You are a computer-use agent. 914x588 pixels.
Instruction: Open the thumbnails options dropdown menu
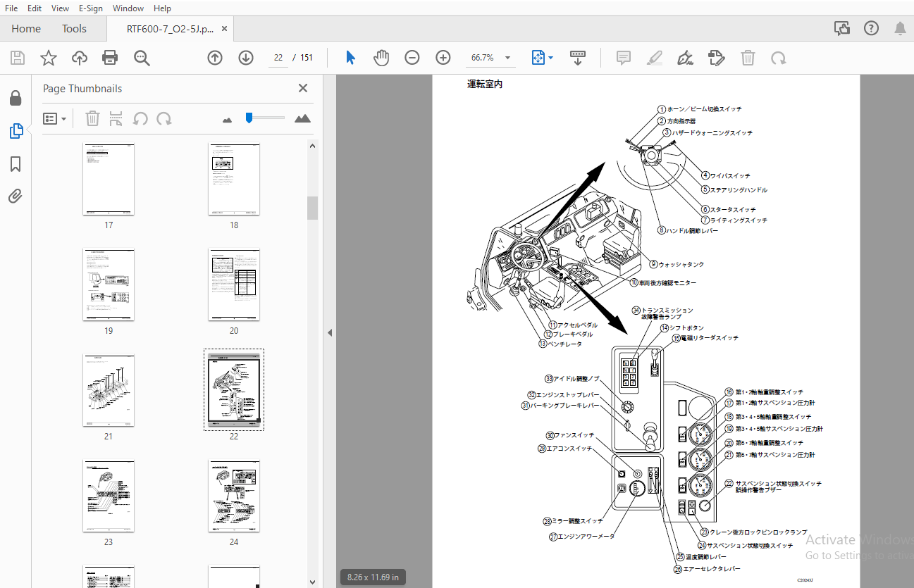54,118
